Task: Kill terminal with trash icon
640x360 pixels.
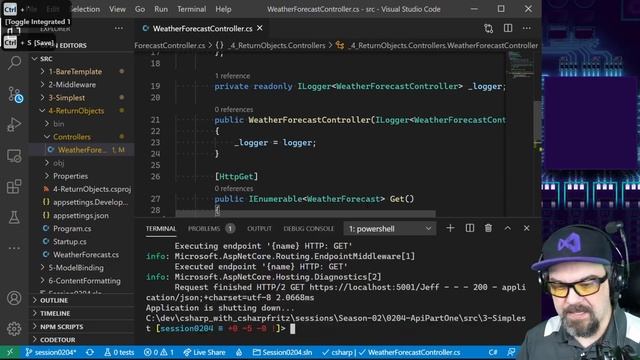Action: click(488, 228)
